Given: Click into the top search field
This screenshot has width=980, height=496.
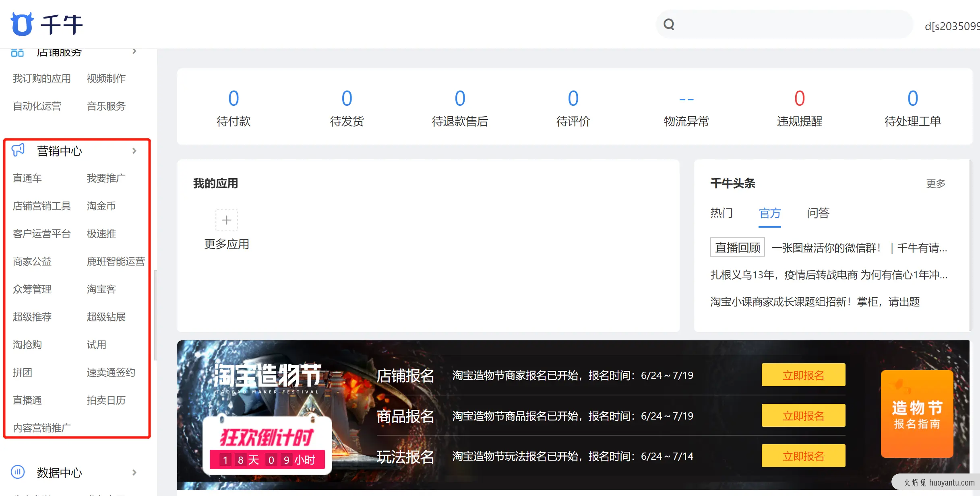Looking at the screenshot, I should (x=784, y=25).
